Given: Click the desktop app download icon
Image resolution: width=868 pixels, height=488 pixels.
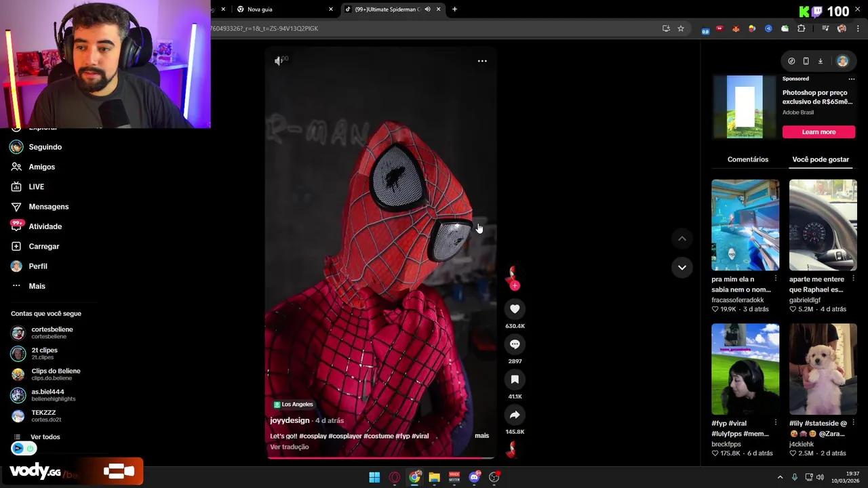Looking at the screenshot, I should coord(820,61).
